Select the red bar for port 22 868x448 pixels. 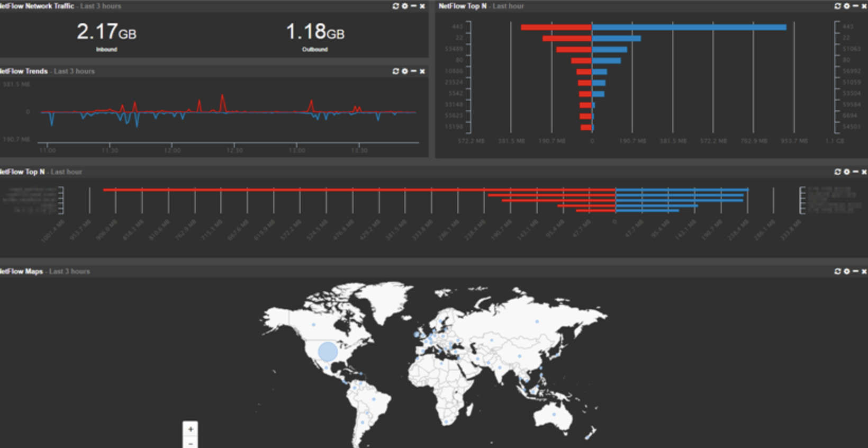567,38
